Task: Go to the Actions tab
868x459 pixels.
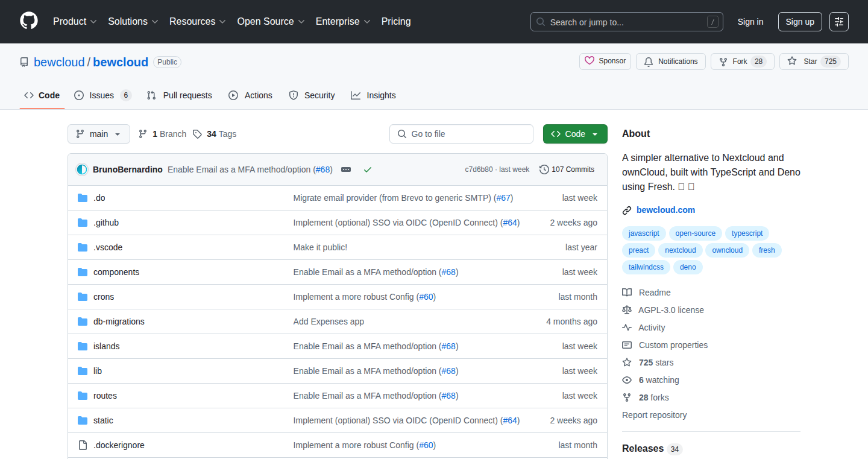Action: [250, 95]
